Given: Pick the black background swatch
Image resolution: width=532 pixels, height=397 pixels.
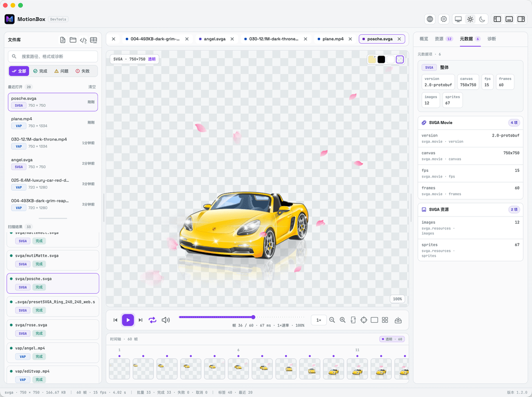Looking at the screenshot, I should [x=381, y=59].
